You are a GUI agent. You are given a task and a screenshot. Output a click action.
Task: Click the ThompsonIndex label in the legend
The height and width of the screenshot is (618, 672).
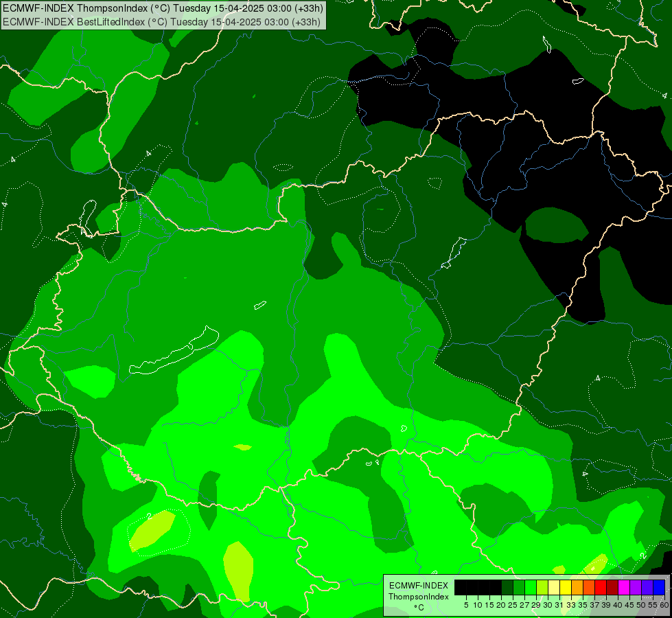coord(419,597)
